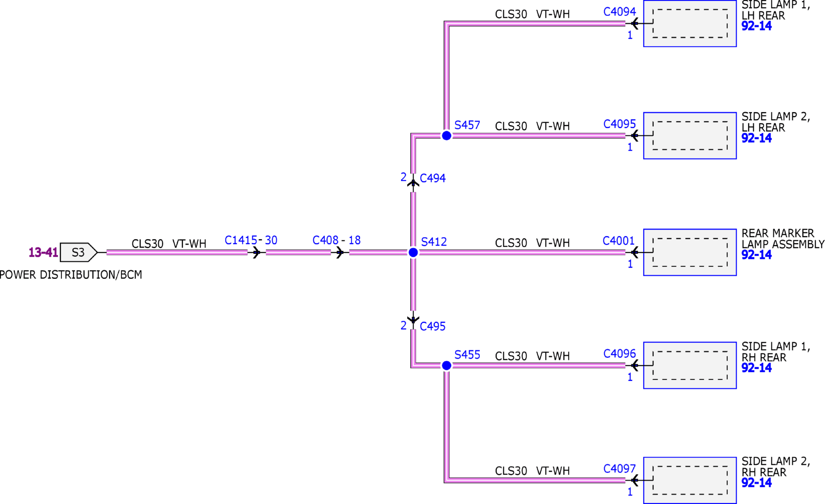Click the S455 splice node dot
Viewport: 825px width, 504px height.
[x=447, y=365]
